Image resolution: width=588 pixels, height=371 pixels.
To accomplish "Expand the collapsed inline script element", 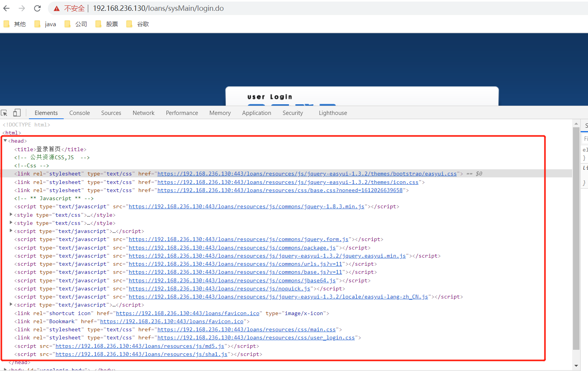I will 11,231.
